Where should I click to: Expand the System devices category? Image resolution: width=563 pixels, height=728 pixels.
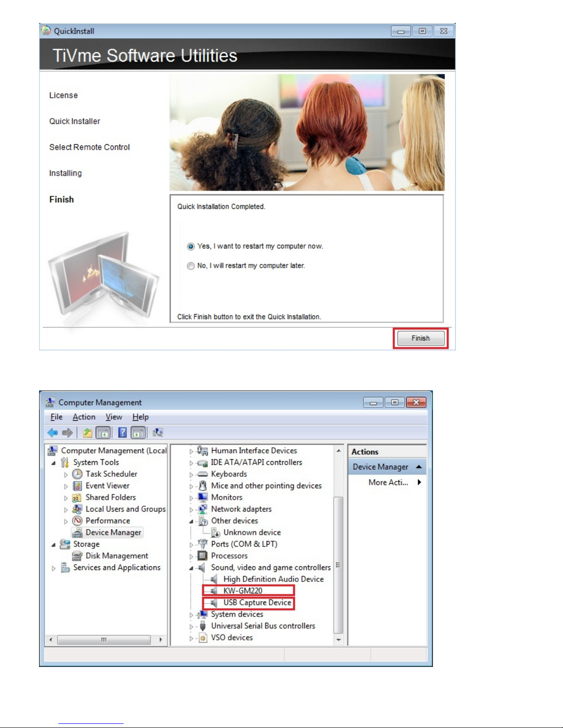(191, 615)
